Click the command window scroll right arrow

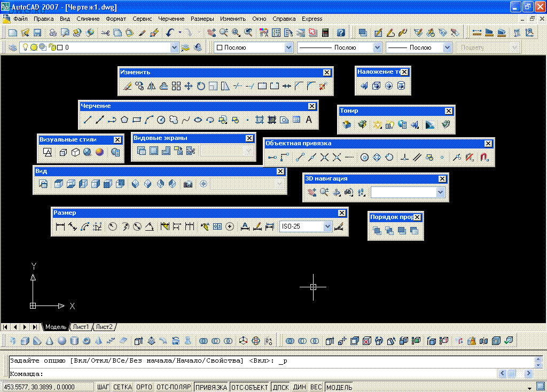point(528,373)
